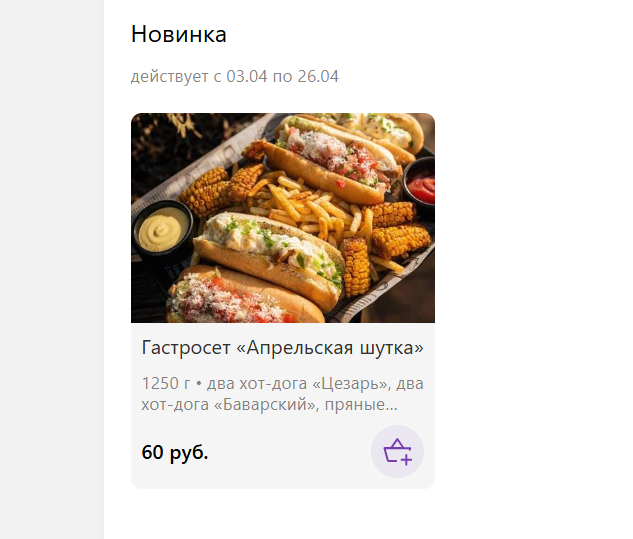Click the purple circle around the basket
This screenshot has height=539, width=633.
[397, 451]
